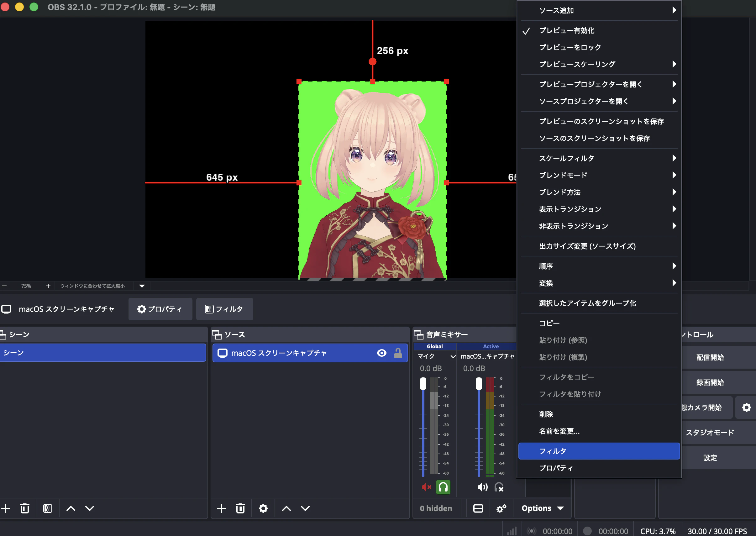Select フィルタ in context menu
756x536 pixels.
[x=599, y=451]
